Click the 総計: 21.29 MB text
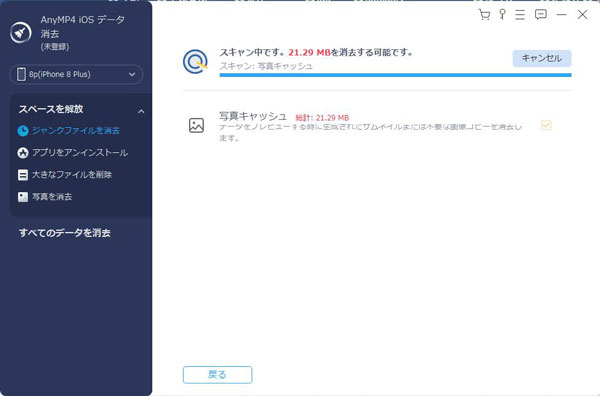The image size is (600, 396). [322, 117]
